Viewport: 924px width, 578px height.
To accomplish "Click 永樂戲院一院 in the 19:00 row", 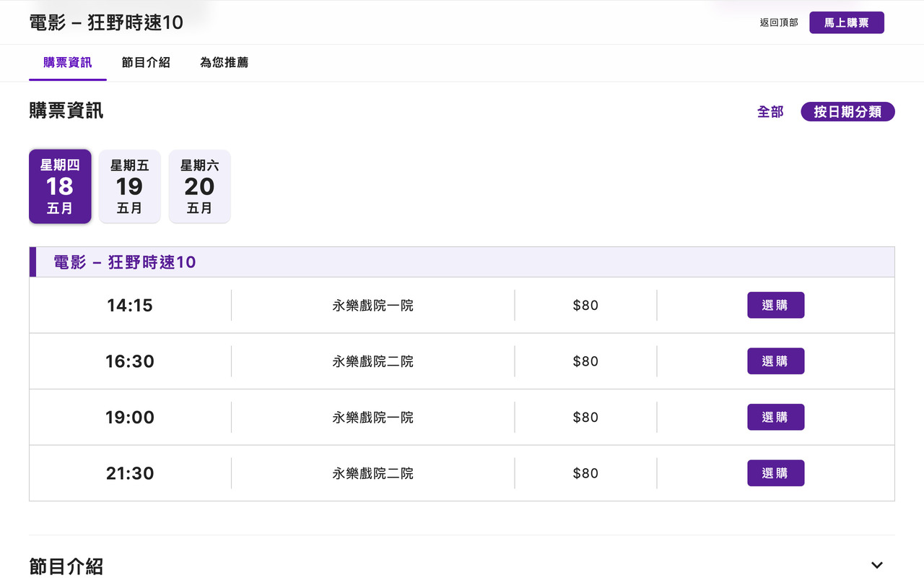I will 373,417.
